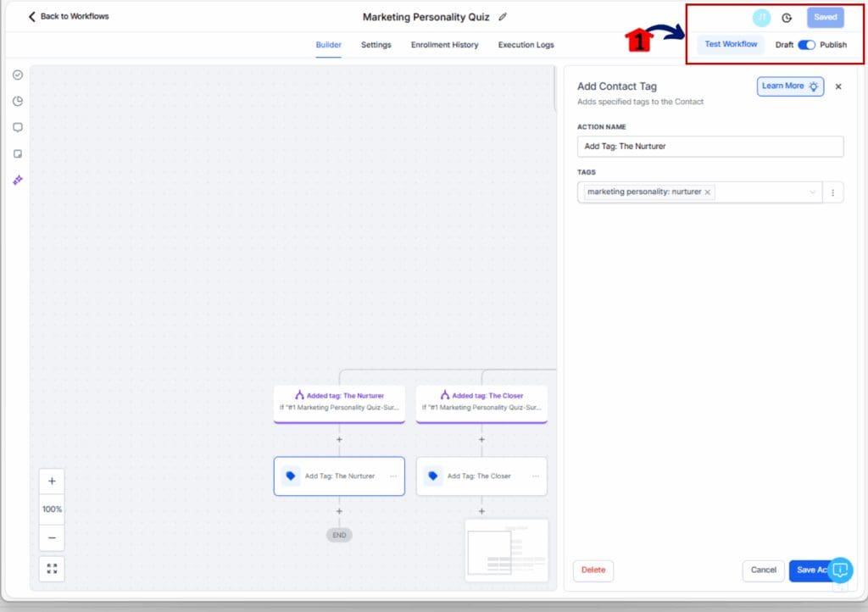Click the zoom in plus control
868x612 pixels.
click(x=52, y=481)
